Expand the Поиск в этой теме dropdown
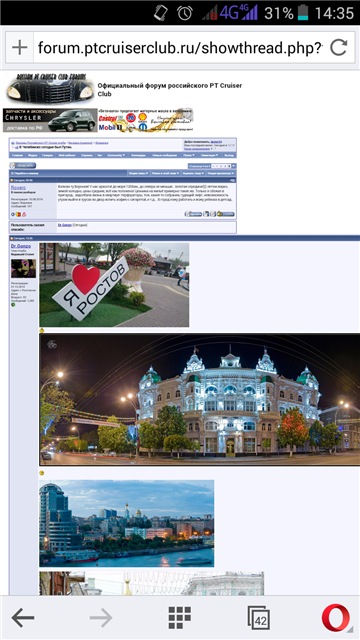This screenshot has width=360, height=640. click(165, 173)
